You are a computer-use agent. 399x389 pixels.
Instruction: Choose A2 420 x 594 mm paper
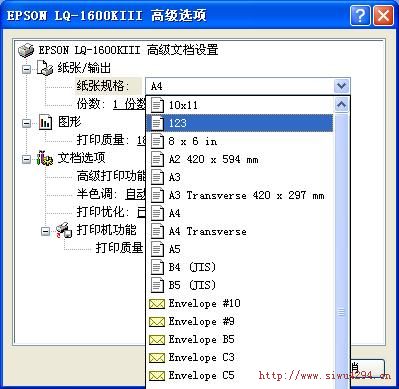239,159
